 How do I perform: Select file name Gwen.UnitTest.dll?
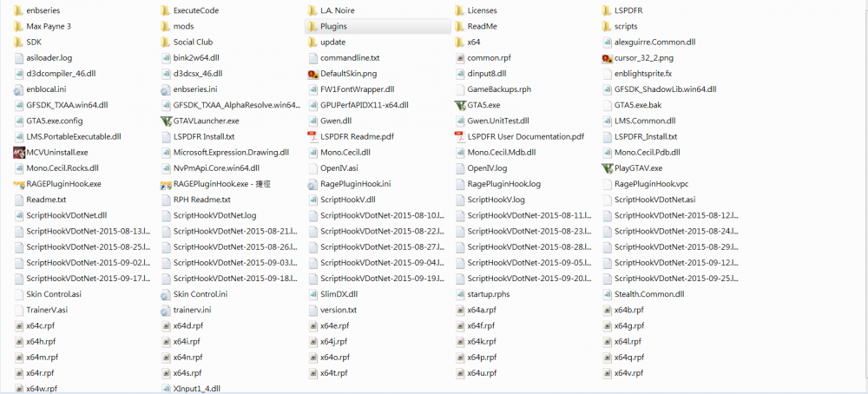[x=498, y=121]
